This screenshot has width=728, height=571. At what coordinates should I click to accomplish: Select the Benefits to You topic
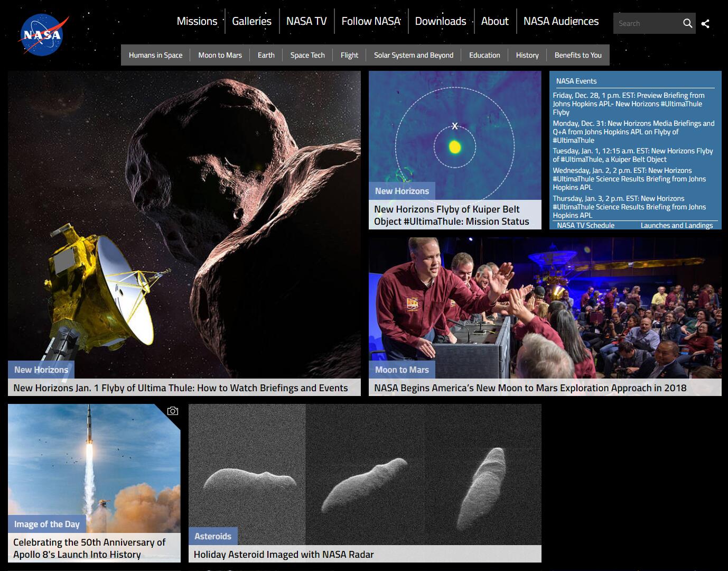tap(578, 55)
